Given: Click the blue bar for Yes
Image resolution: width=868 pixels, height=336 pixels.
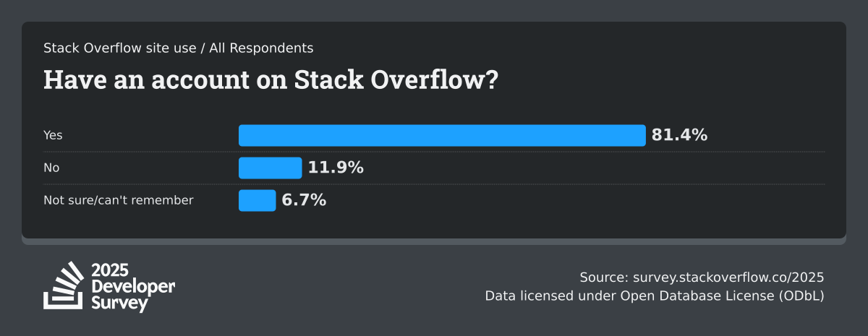Looking at the screenshot, I should [x=442, y=135].
